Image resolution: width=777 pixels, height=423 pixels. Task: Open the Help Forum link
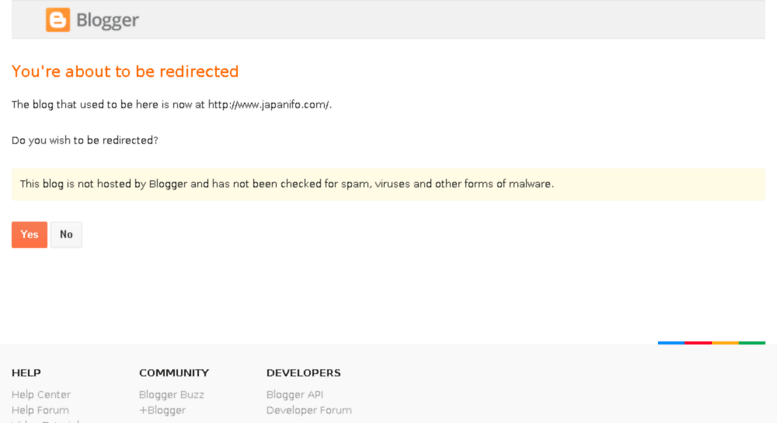40,410
